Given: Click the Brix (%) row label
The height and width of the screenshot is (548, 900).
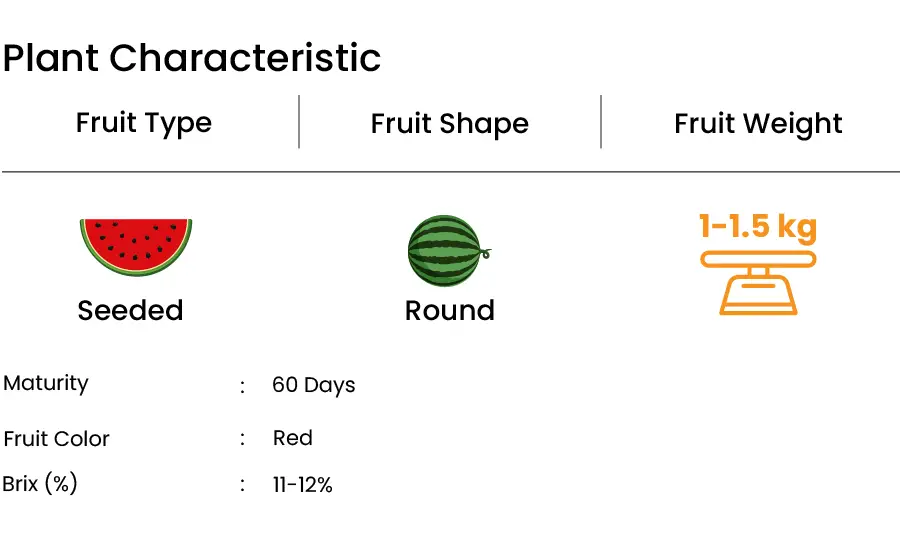Looking at the screenshot, I should 40,484.
